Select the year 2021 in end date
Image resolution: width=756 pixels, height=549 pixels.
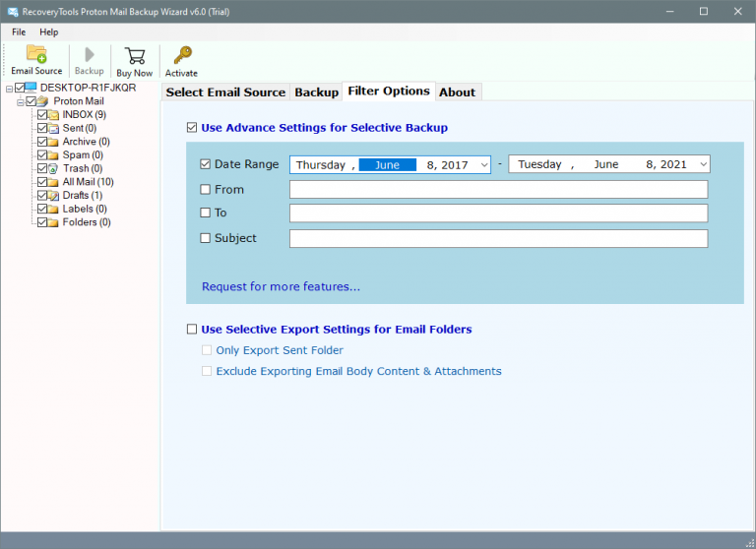673,164
